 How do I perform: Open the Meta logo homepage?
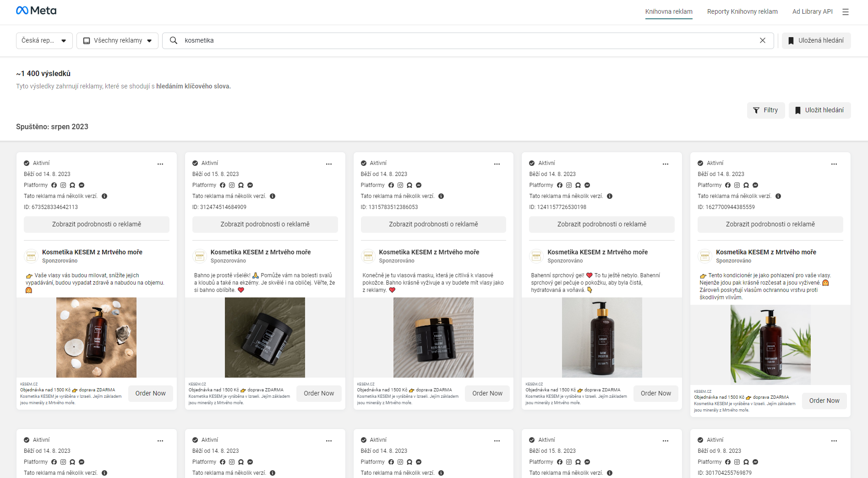point(36,11)
